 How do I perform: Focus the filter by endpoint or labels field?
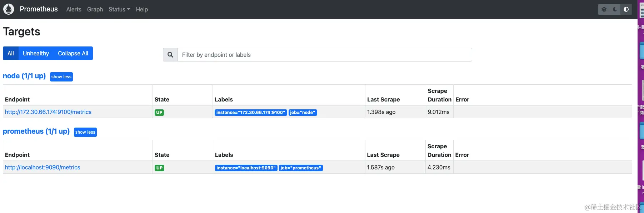coord(324,55)
